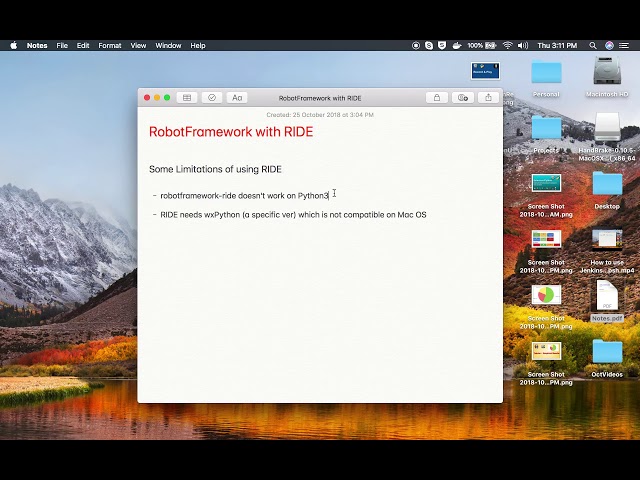Open the Format menu
Screen dimensions: 640x480
coord(110,45)
